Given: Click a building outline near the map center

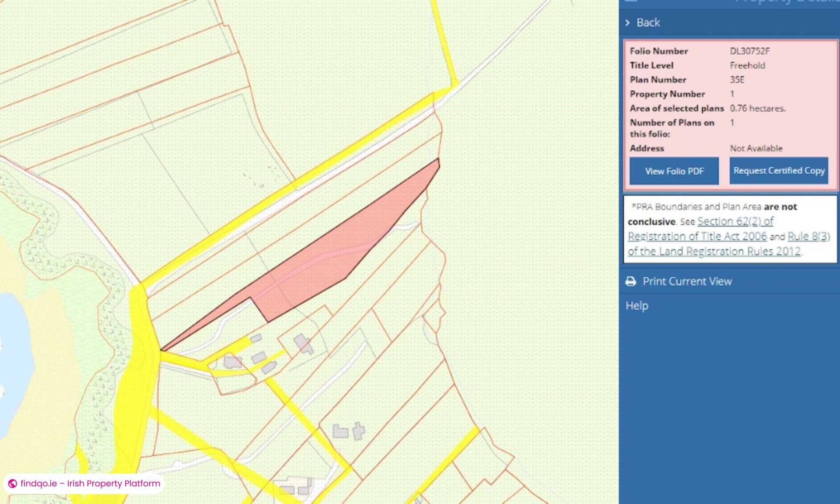Looking at the screenshot, I should pyautogui.click(x=303, y=343).
